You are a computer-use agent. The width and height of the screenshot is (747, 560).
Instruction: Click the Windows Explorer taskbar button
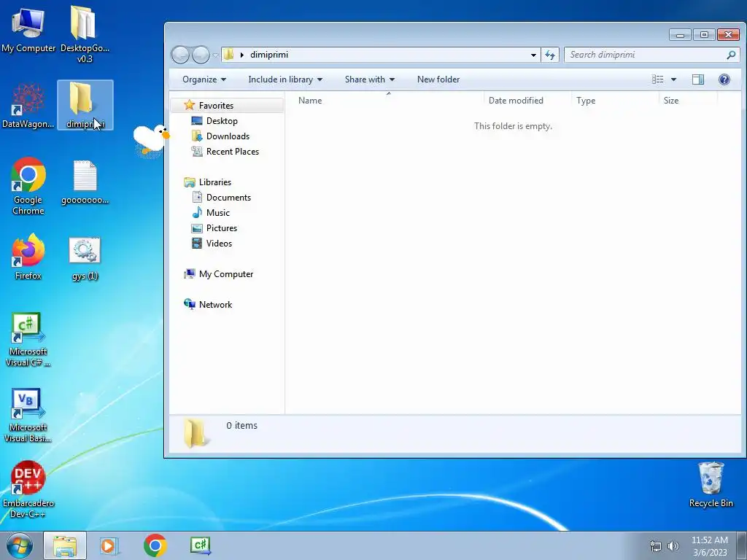pos(65,545)
